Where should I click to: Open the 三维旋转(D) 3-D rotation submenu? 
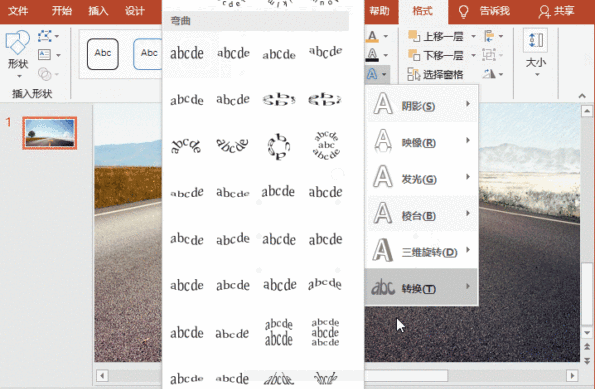click(x=421, y=250)
